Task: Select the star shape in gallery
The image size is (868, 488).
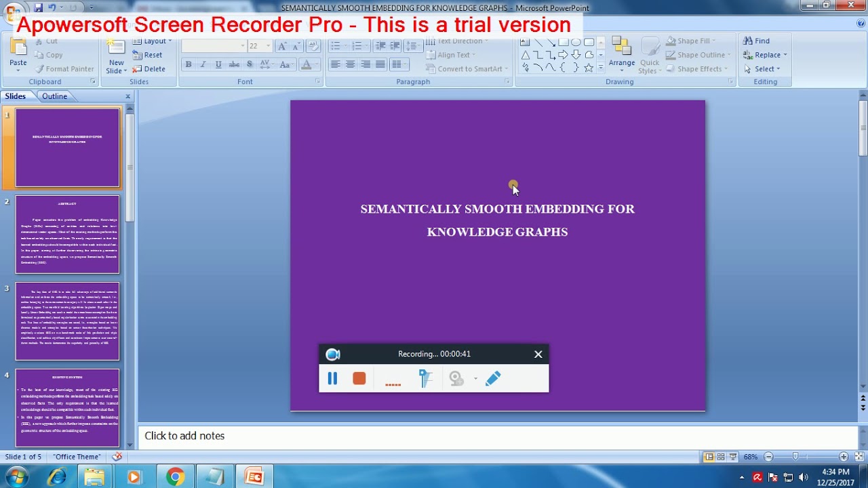Action: coord(589,68)
